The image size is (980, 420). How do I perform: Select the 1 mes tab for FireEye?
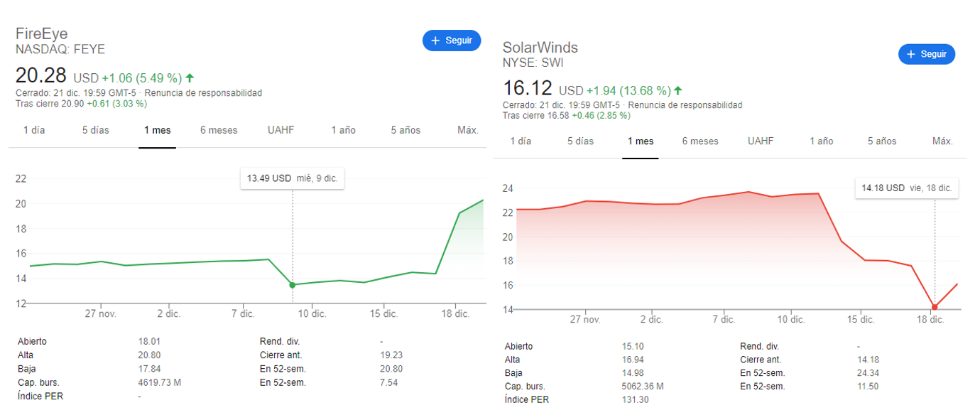click(x=157, y=130)
